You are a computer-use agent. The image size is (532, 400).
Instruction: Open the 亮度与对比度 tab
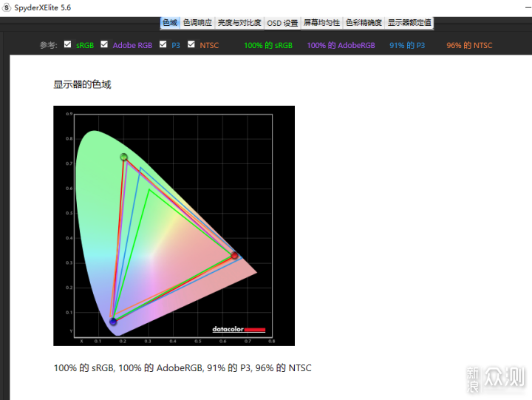(x=239, y=23)
